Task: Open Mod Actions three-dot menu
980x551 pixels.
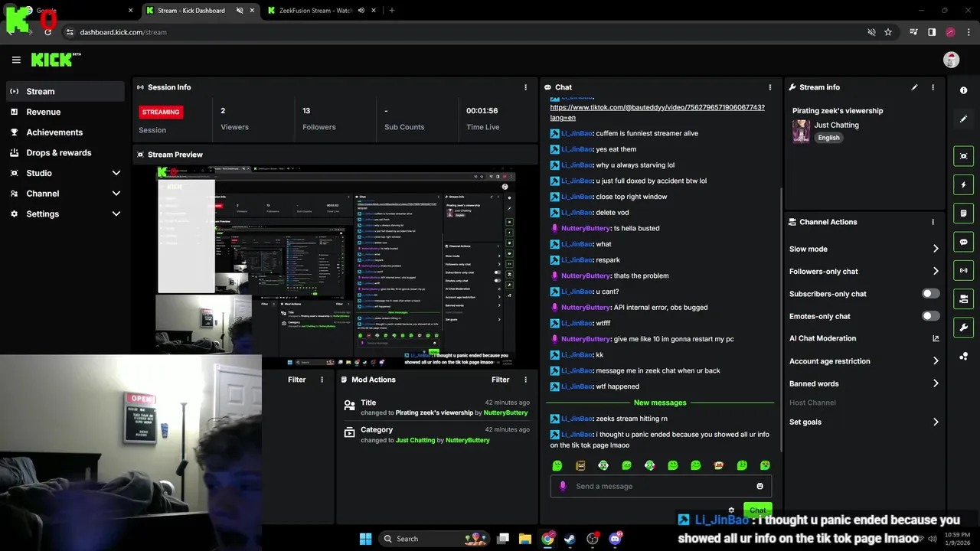Action: pos(525,380)
